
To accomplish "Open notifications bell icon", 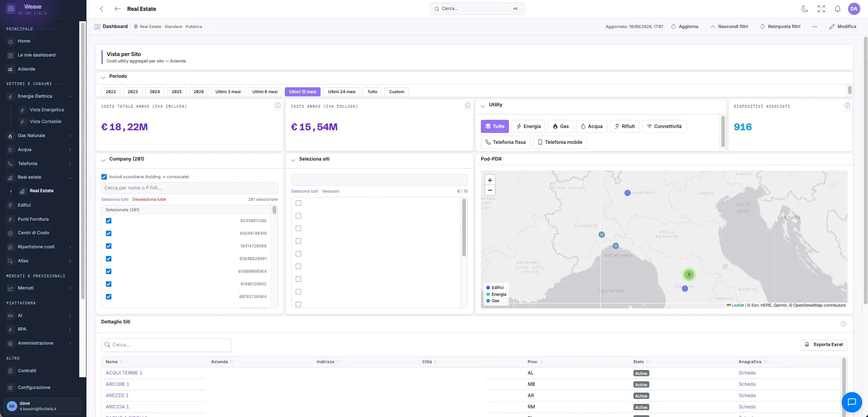I will [x=837, y=9].
